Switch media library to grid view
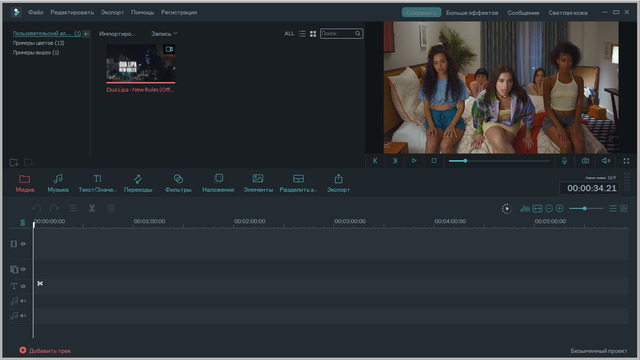 [313, 34]
